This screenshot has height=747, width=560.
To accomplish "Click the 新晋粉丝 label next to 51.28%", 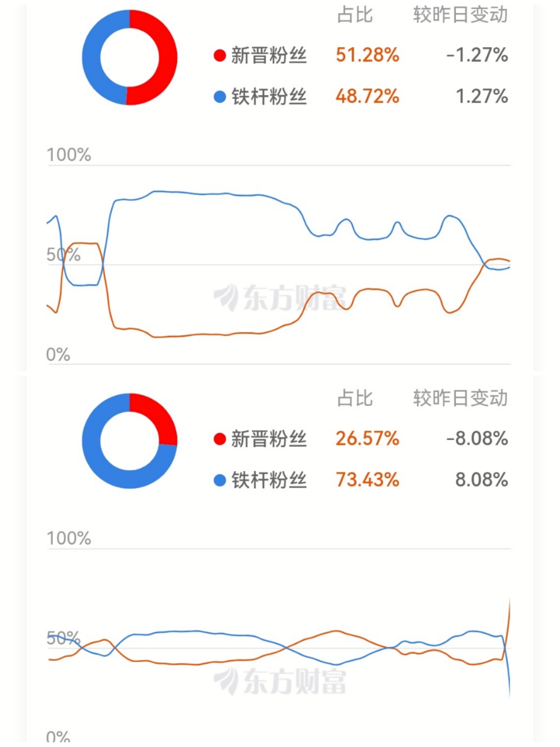I will [x=269, y=56].
